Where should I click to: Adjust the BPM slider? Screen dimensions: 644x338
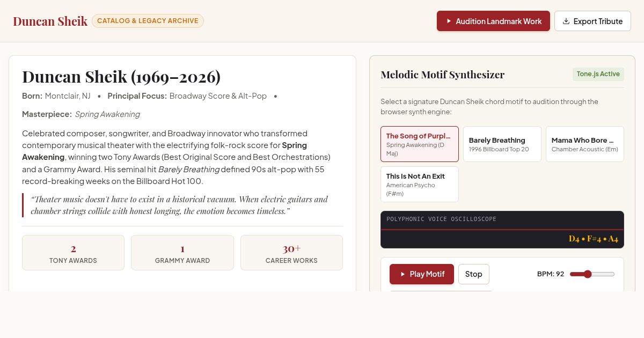click(x=592, y=274)
